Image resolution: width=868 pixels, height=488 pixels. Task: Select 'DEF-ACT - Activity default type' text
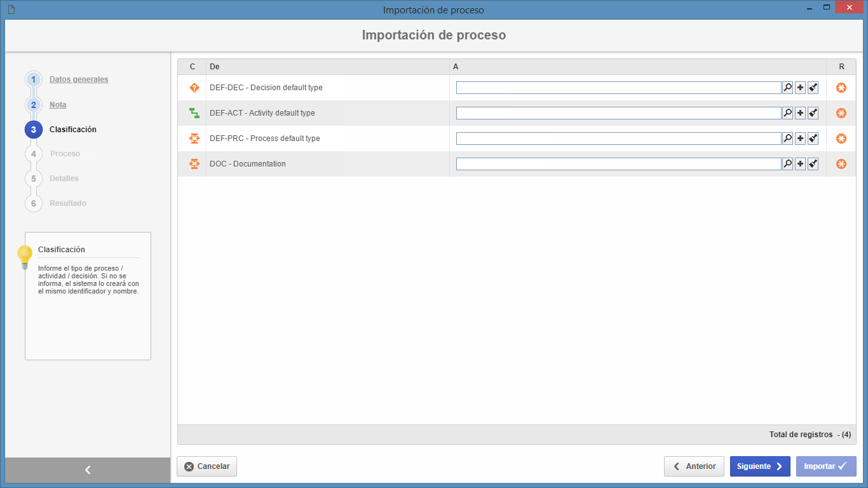click(262, 113)
